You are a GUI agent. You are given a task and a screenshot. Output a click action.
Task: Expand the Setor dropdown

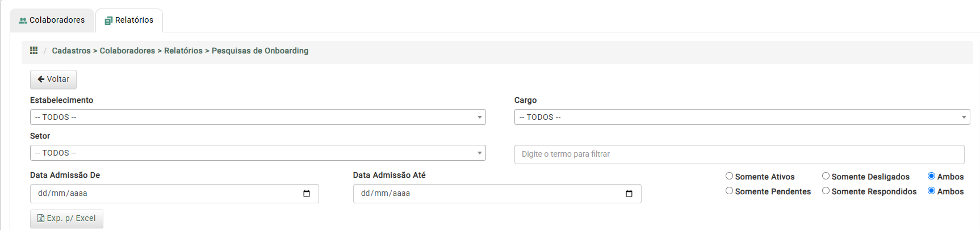pos(258,153)
